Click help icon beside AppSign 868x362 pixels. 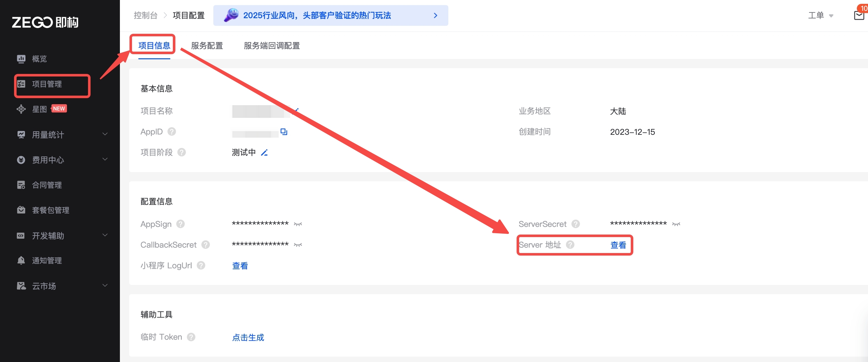click(x=180, y=224)
